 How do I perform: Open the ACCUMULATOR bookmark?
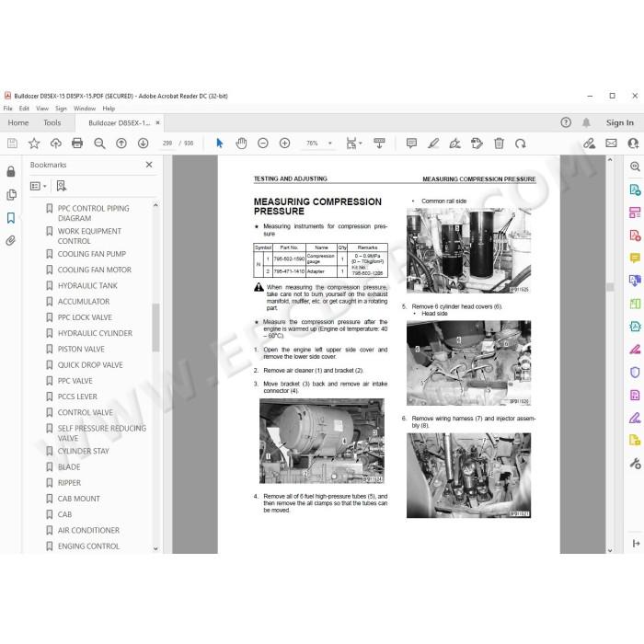[x=84, y=302]
